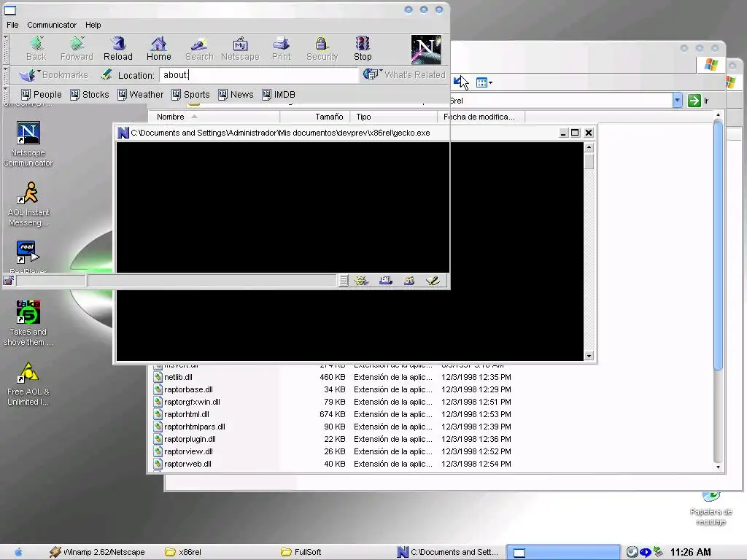Select the raptorbase.dll file
This screenshot has height=560, width=747.
click(x=188, y=389)
